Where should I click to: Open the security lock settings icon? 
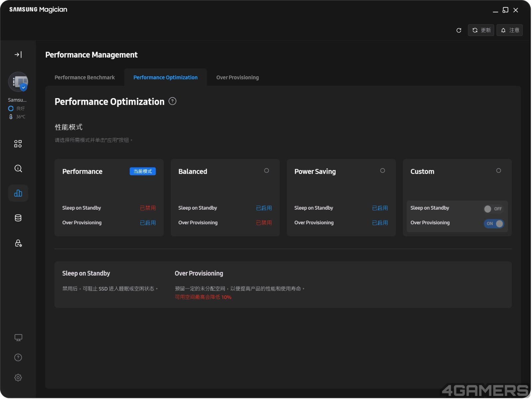tap(18, 243)
